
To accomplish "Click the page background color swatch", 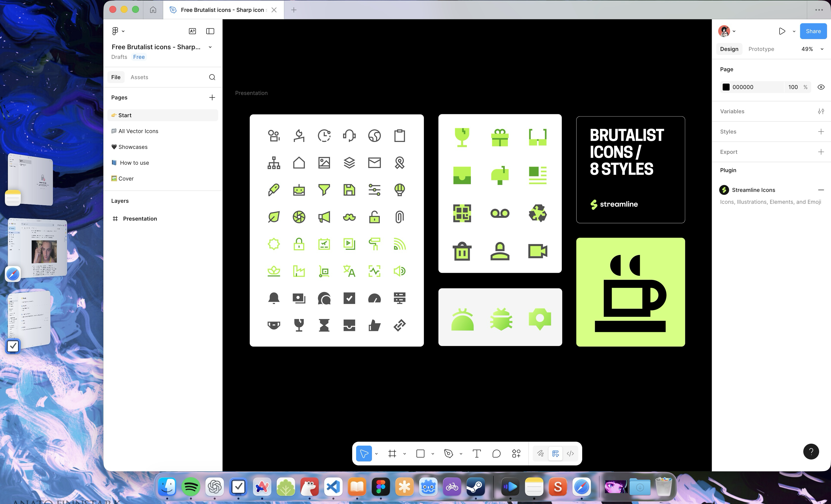I will tap(726, 87).
